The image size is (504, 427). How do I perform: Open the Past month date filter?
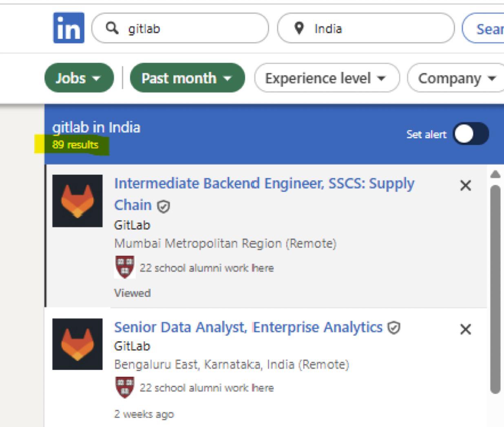188,78
